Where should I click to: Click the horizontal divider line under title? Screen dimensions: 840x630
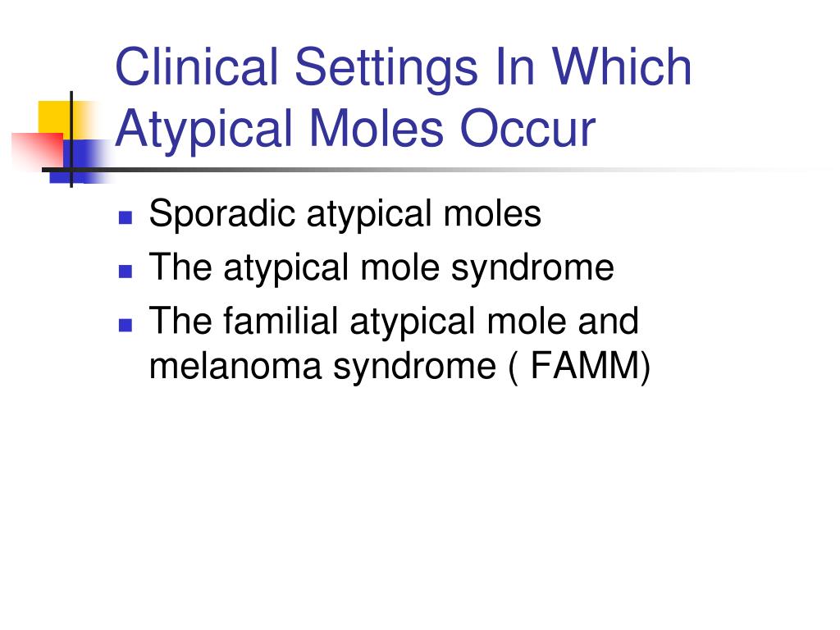tap(428, 170)
